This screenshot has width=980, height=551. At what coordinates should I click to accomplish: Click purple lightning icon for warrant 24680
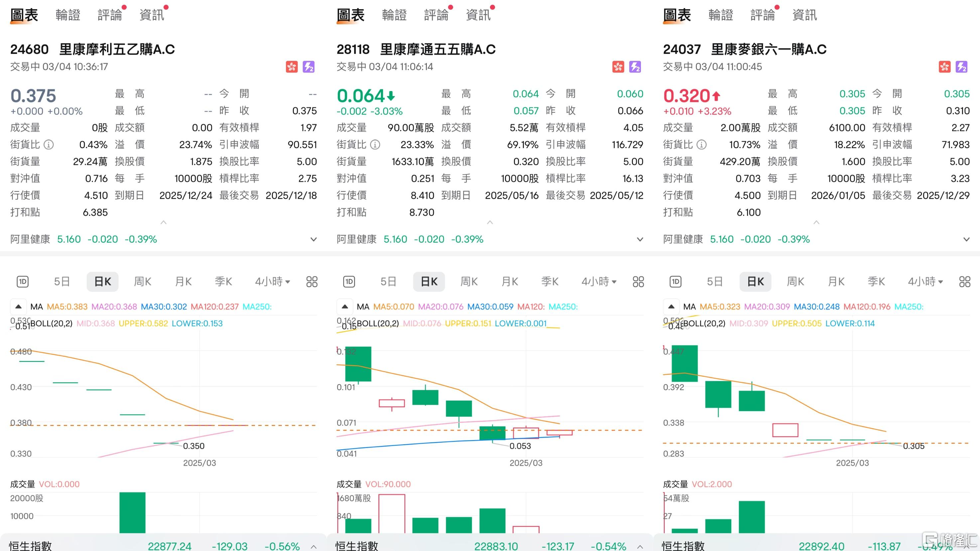point(308,67)
